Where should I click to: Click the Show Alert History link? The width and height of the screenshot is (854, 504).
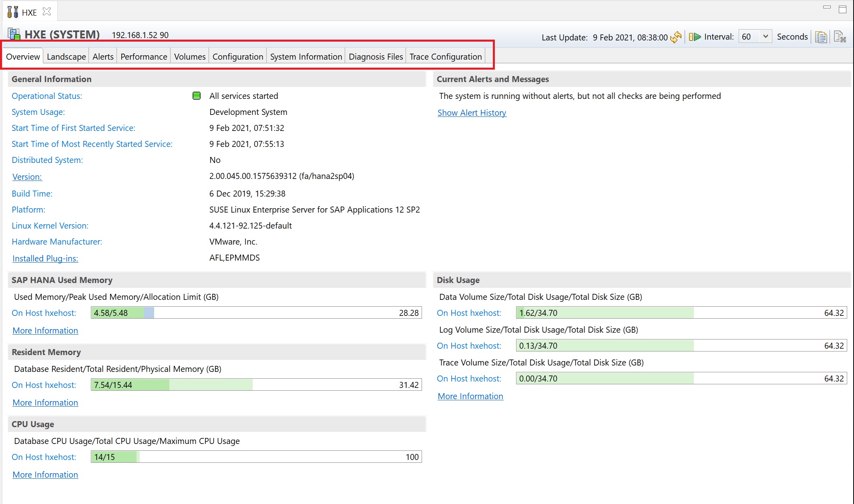pos(472,113)
